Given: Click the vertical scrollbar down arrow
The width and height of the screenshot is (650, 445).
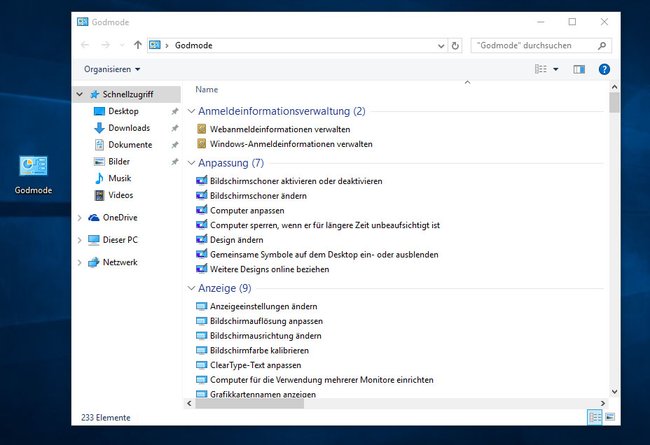Looking at the screenshot, I should [614, 391].
